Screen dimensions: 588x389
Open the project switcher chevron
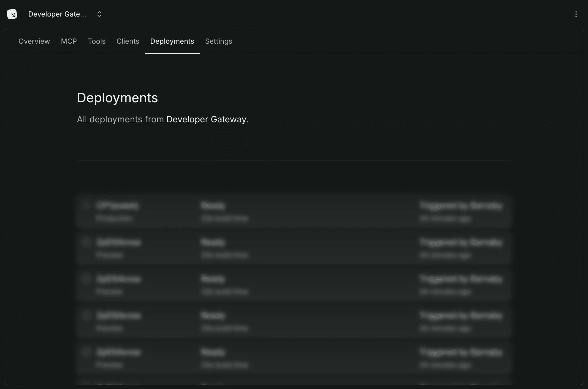pyautogui.click(x=99, y=14)
